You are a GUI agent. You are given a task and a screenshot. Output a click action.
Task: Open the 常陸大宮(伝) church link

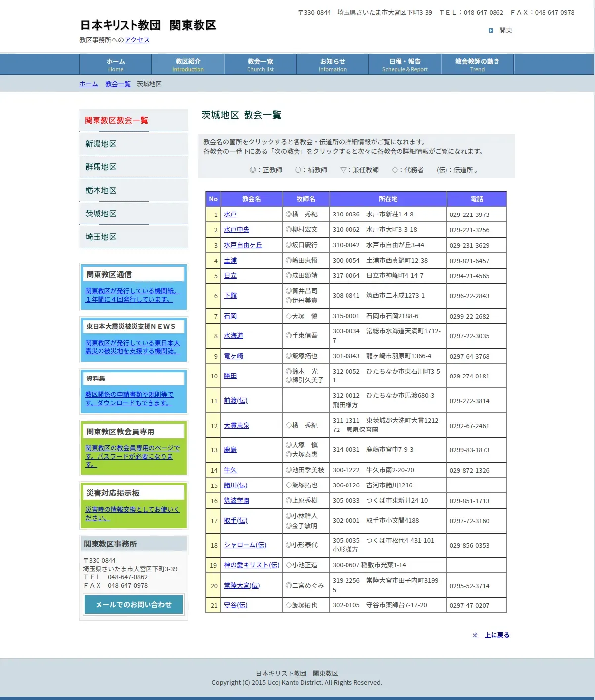tap(242, 586)
